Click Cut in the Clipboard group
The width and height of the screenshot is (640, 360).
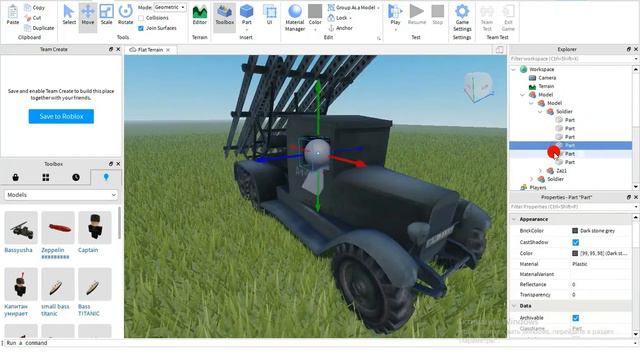click(33, 18)
